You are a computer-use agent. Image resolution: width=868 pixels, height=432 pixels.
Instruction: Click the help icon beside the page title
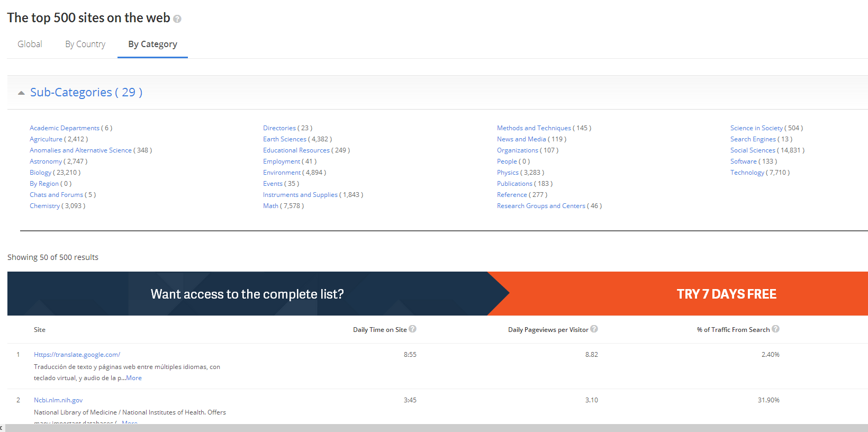pos(177,19)
